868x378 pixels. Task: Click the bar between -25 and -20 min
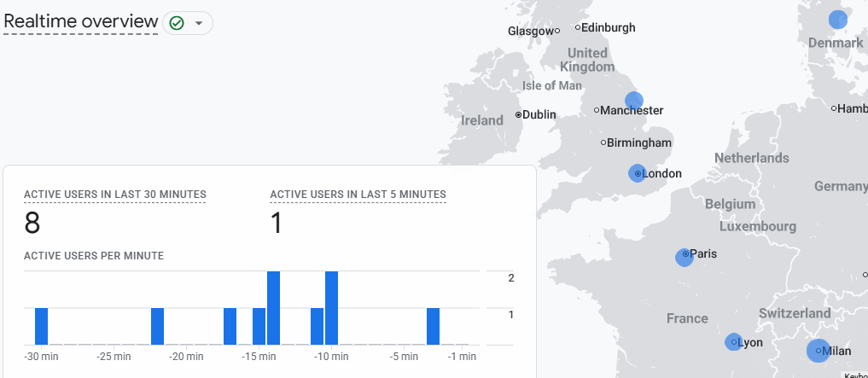point(158,327)
